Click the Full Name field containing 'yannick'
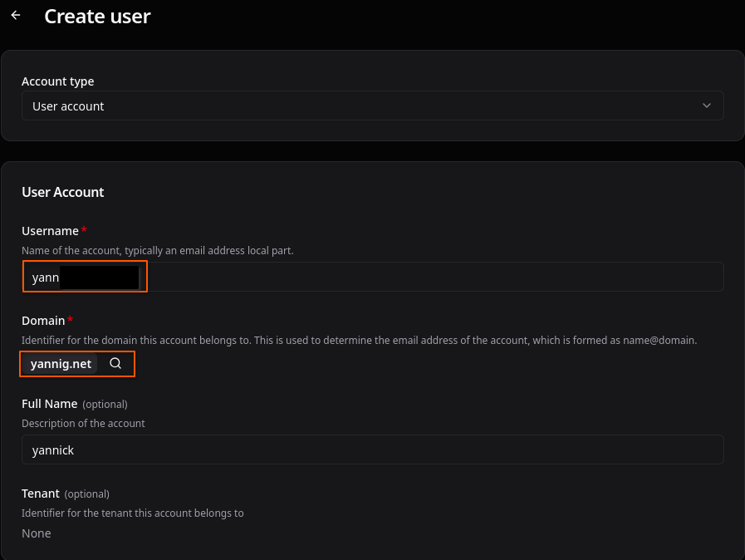This screenshot has width=745, height=560. click(x=372, y=449)
